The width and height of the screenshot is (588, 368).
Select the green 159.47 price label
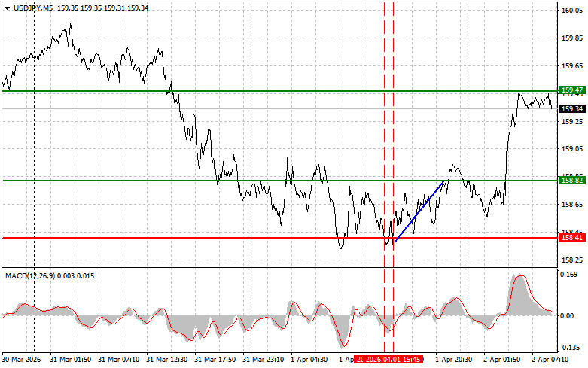click(x=571, y=90)
